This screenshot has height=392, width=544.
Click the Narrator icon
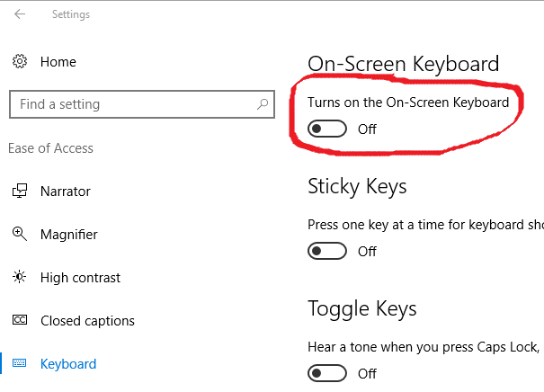point(20,191)
